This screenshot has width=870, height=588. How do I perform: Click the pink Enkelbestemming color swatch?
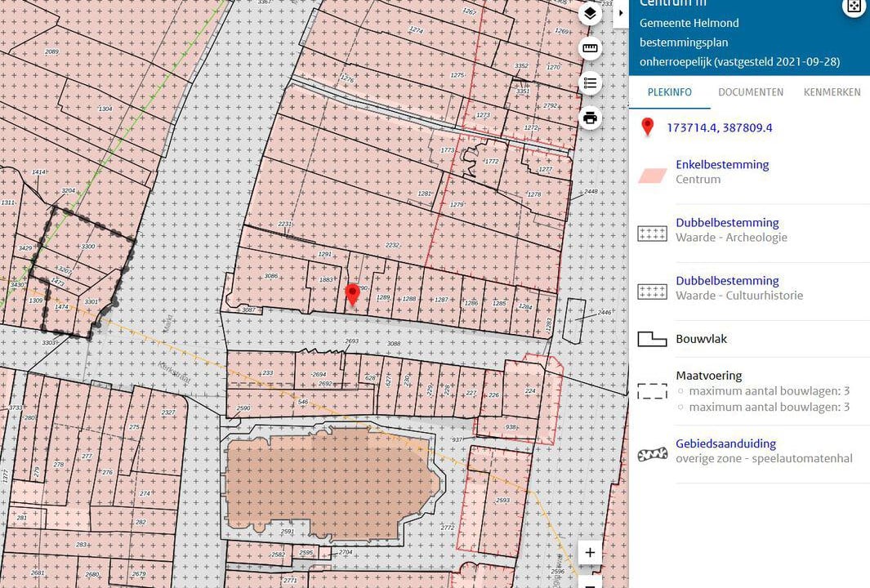[652, 176]
